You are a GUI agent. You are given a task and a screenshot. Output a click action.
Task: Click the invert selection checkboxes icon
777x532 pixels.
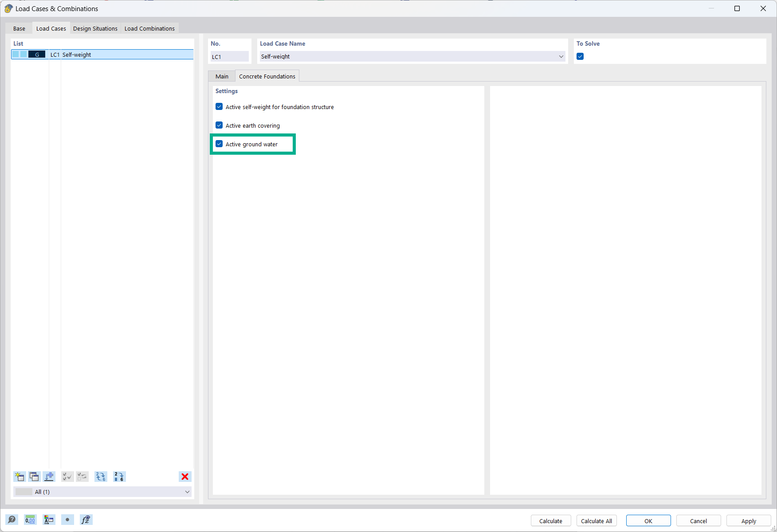coord(82,477)
